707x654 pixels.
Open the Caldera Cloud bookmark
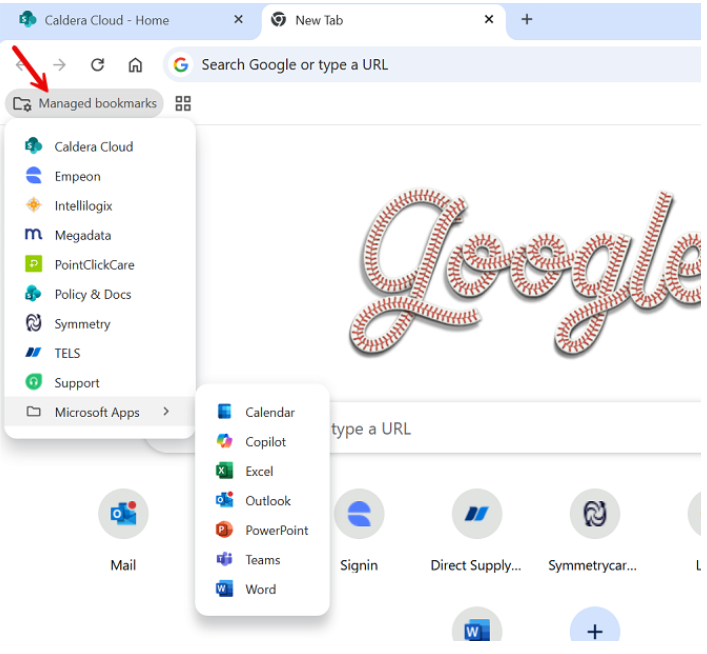tap(100, 147)
